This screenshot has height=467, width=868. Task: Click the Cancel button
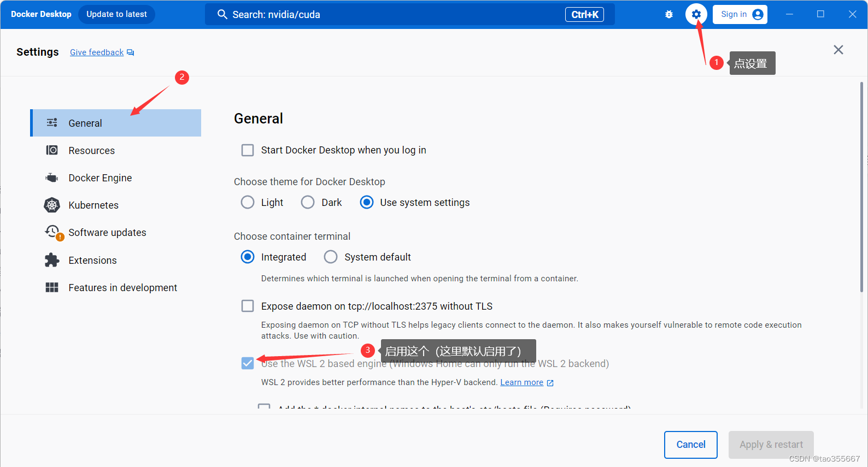point(691,445)
